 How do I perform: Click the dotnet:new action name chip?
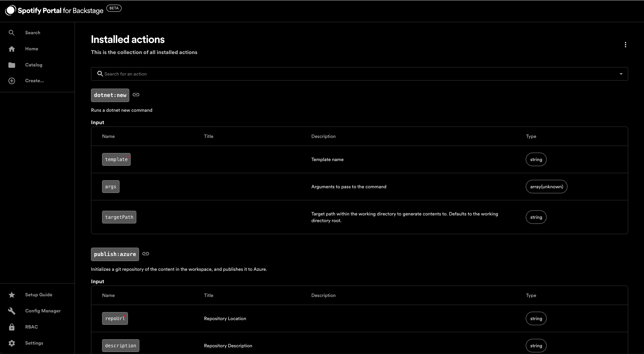tap(110, 95)
